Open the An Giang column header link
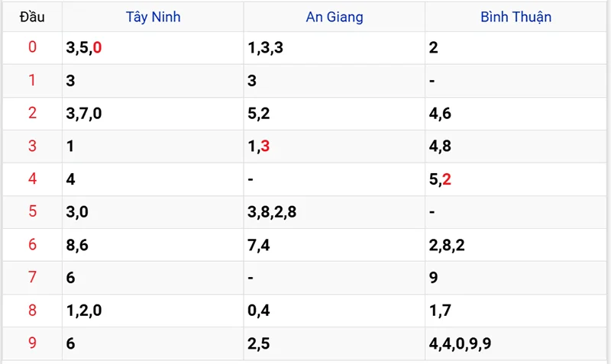Image resolution: width=611 pixels, height=364 pixels. [335, 17]
